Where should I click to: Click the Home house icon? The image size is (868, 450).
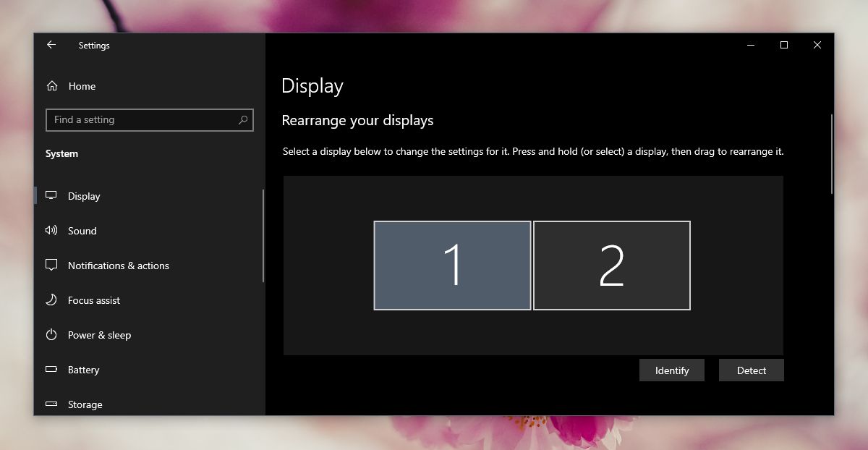(x=51, y=86)
